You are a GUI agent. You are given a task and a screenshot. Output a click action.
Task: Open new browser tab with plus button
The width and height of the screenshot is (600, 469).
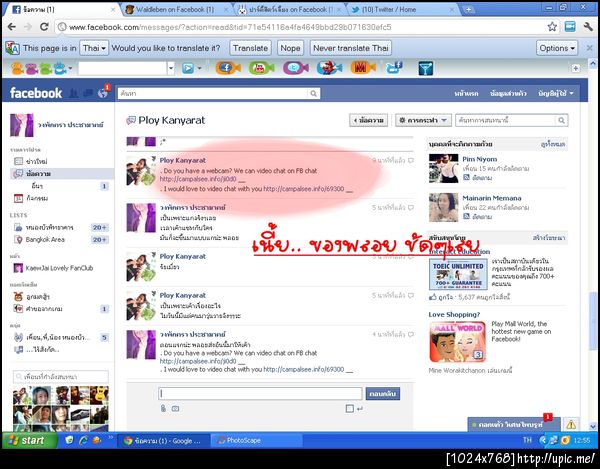click(x=468, y=9)
